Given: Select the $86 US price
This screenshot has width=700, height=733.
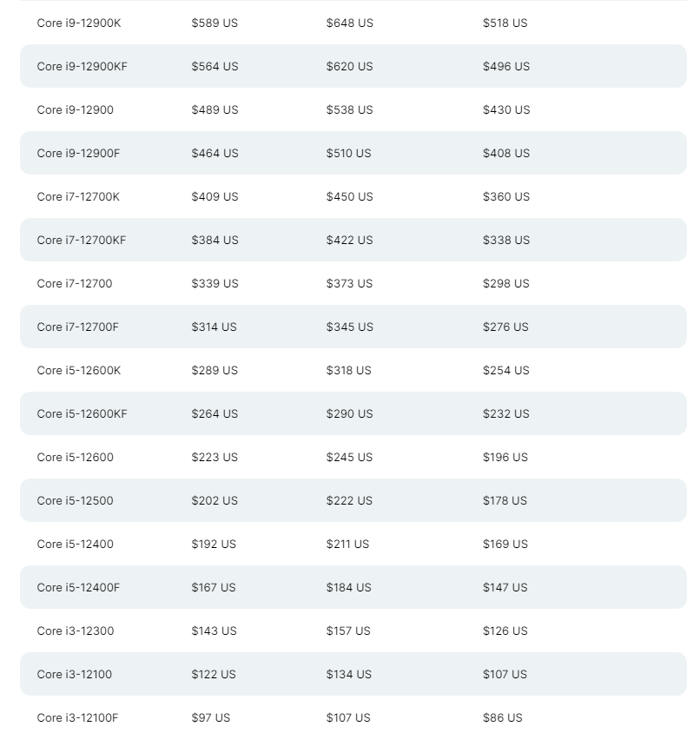Looking at the screenshot, I should (x=503, y=718).
